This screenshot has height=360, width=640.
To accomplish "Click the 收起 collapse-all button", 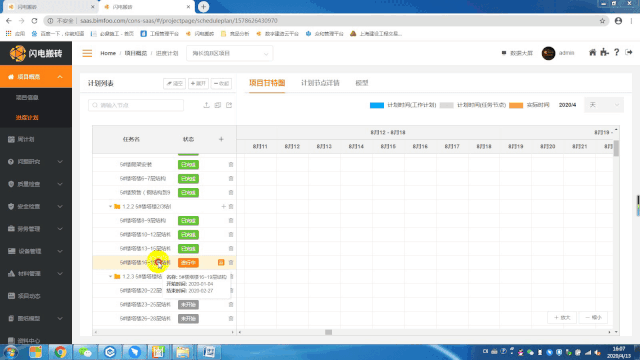I will (221, 83).
